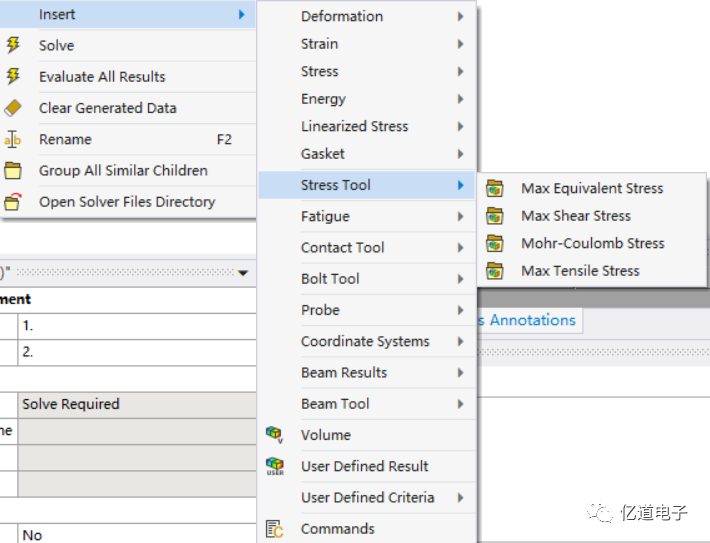Insert Max Equivalent Stress tool
This screenshot has width=710, height=543.
tap(592, 188)
